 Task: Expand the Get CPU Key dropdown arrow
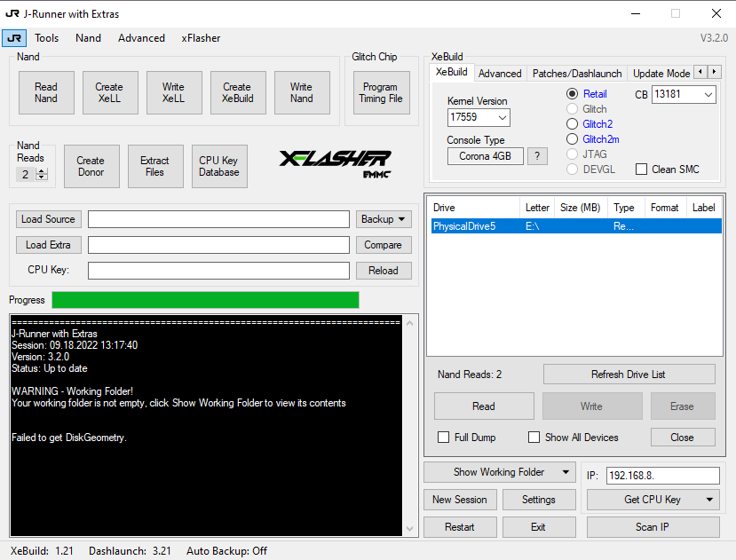coord(709,500)
